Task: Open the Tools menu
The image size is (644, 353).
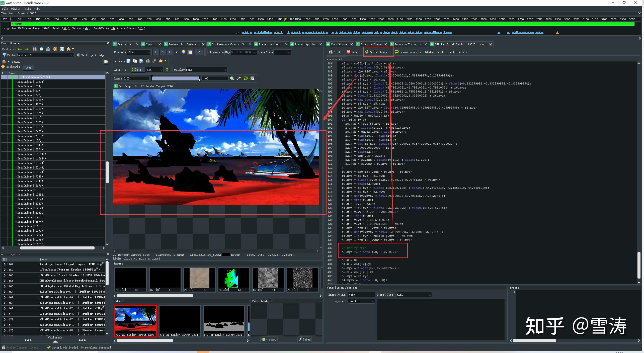Action: click(x=27, y=9)
